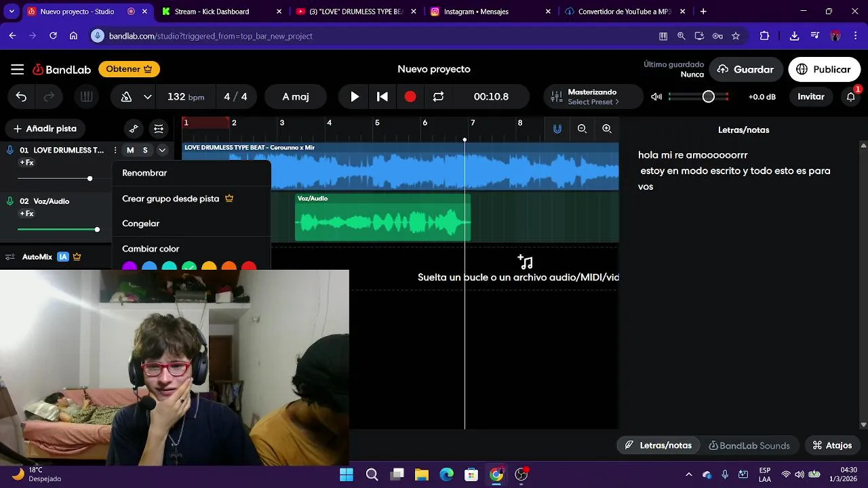Choose Congelar in track menu

tap(191, 224)
